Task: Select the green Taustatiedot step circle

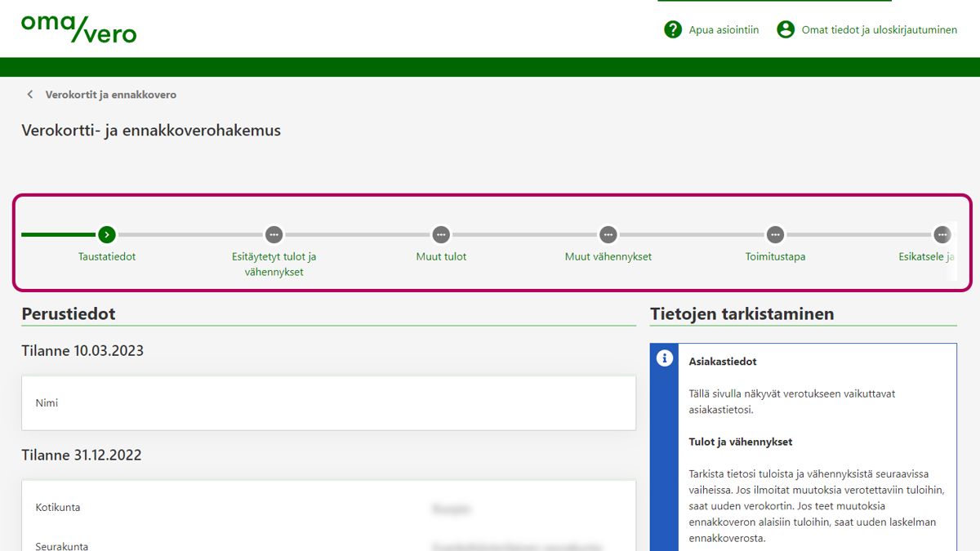Action: (x=106, y=234)
